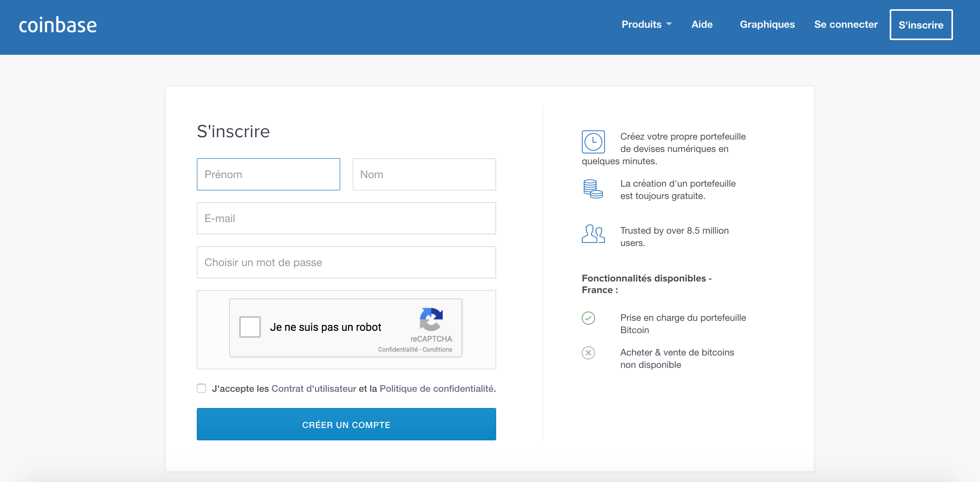Click the gray X circle icon
The height and width of the screenshot is (482, 980).
(588, 353)
